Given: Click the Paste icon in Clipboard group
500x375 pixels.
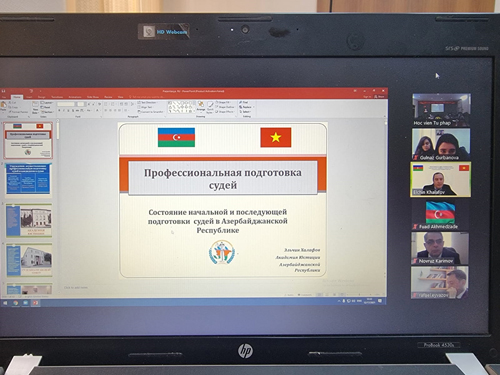Looking at the screenshot, I should [3, 106].
